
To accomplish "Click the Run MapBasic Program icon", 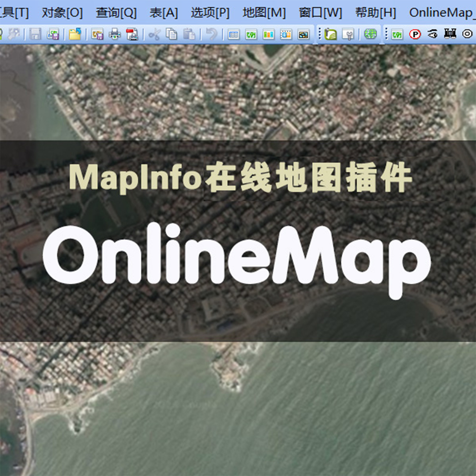I will (331, 34).
